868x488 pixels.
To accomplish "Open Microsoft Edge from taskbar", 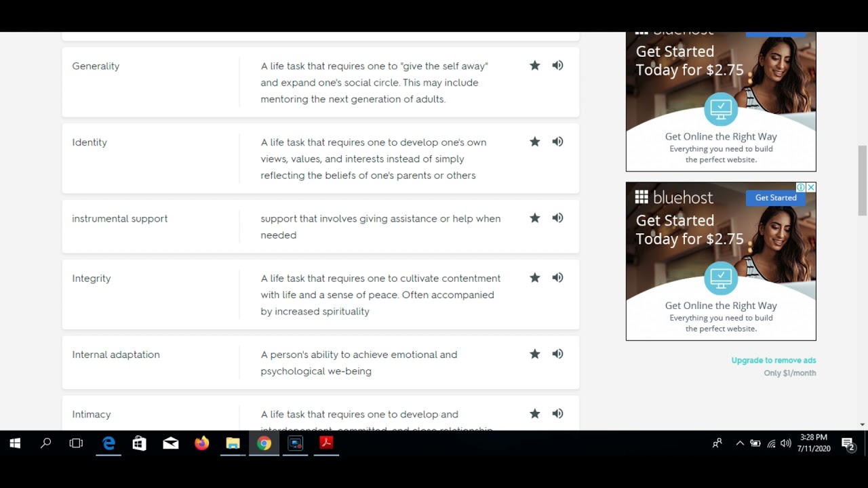I will pos(108,443).
